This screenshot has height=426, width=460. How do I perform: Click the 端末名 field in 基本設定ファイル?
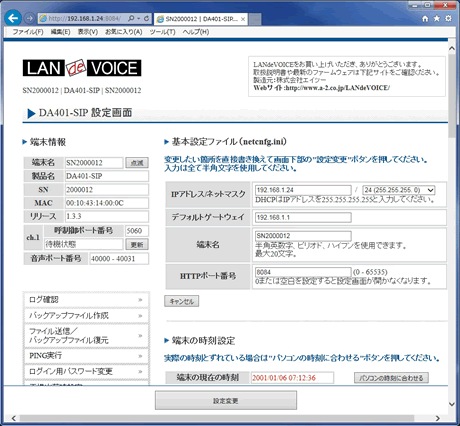point(303,236)
